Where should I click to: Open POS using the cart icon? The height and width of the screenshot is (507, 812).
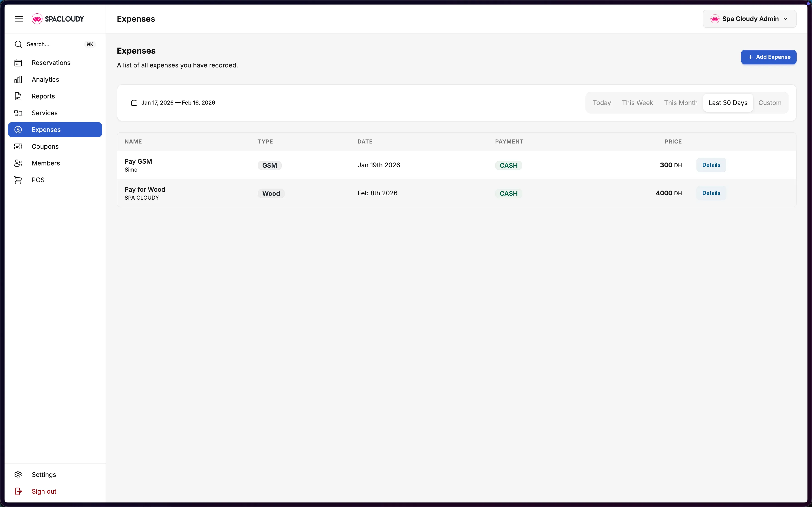pyautogui.click(x=18, y=180)
